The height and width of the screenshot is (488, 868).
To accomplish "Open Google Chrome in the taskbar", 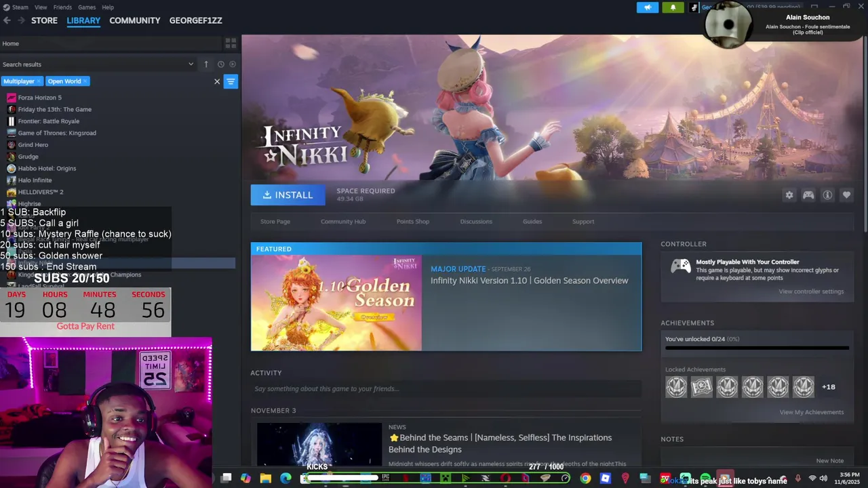I will (x=585, y=479).
